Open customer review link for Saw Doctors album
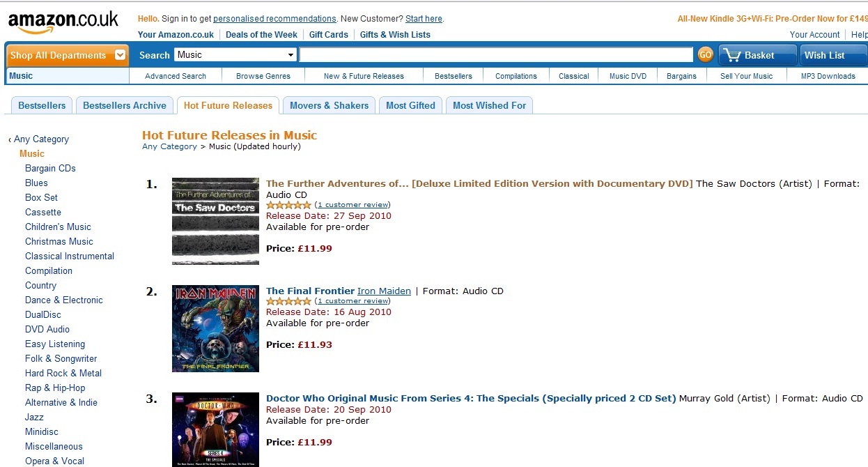868x467 pixels. 353,205
